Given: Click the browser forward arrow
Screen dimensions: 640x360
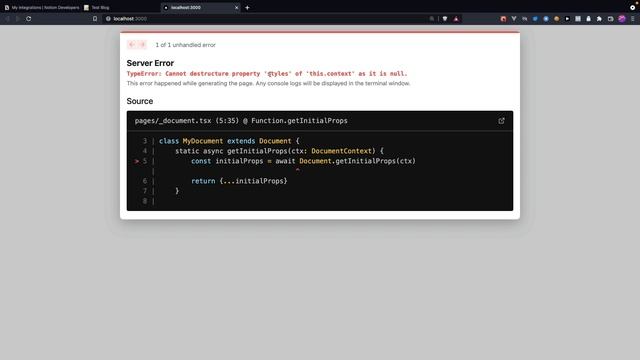Looking at the screenshot, I should point(18,19).
